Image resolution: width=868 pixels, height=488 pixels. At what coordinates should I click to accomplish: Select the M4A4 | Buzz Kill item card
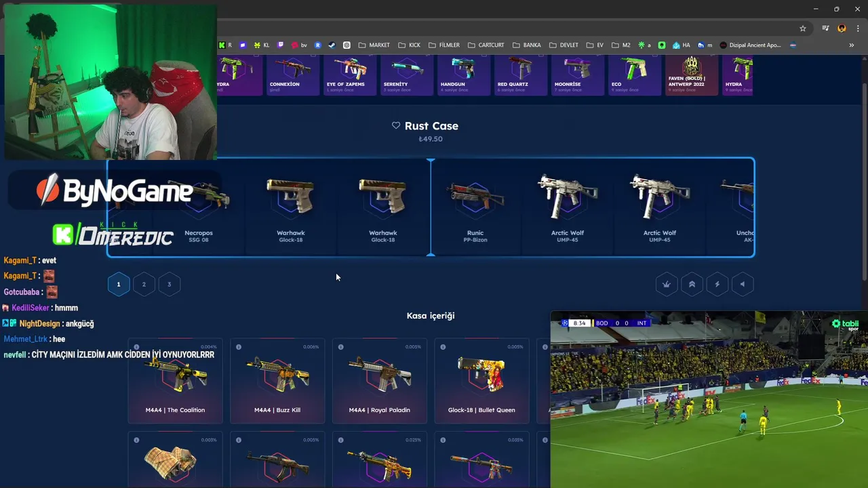[277, 382]
